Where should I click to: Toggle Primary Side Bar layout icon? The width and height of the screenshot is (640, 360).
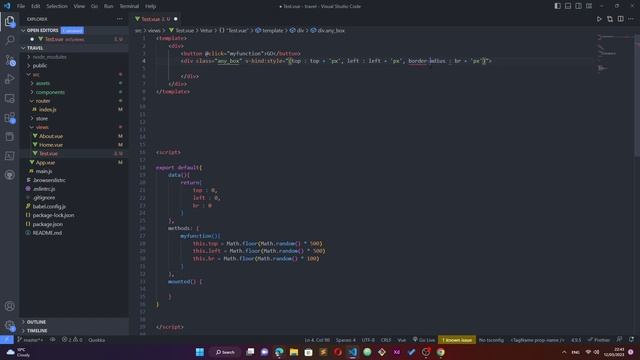point(557,6)
